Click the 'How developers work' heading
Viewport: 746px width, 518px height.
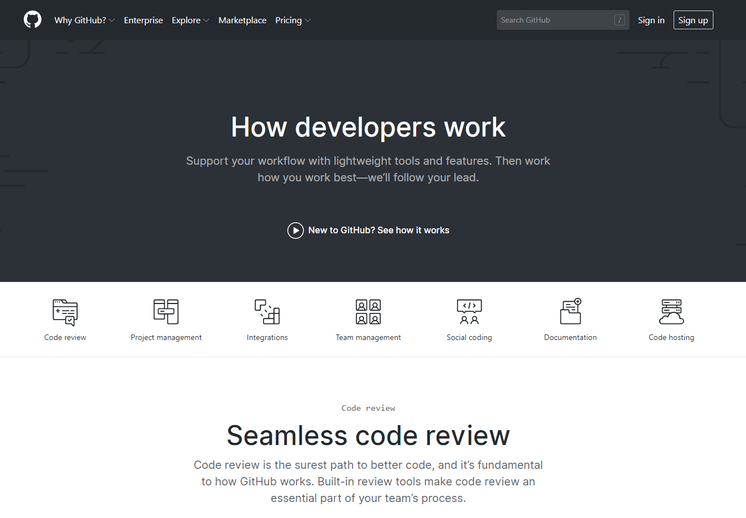368,127
